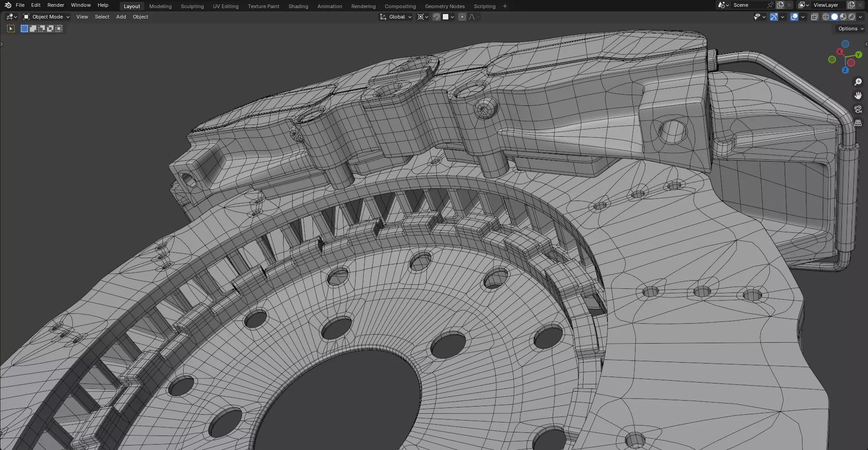Open scene browse icon dropdown
The height and width of the screenshot is (450, 868).
(x=723, y=5)
